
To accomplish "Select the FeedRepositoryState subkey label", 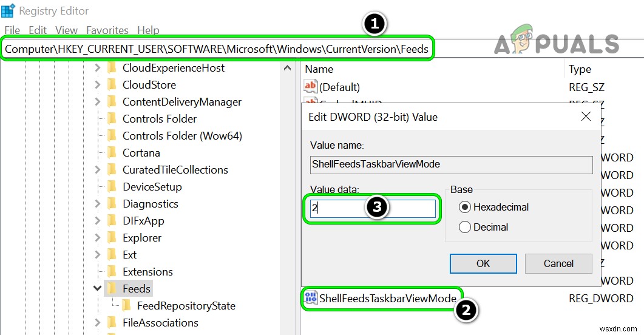I will tap(186, 306).
